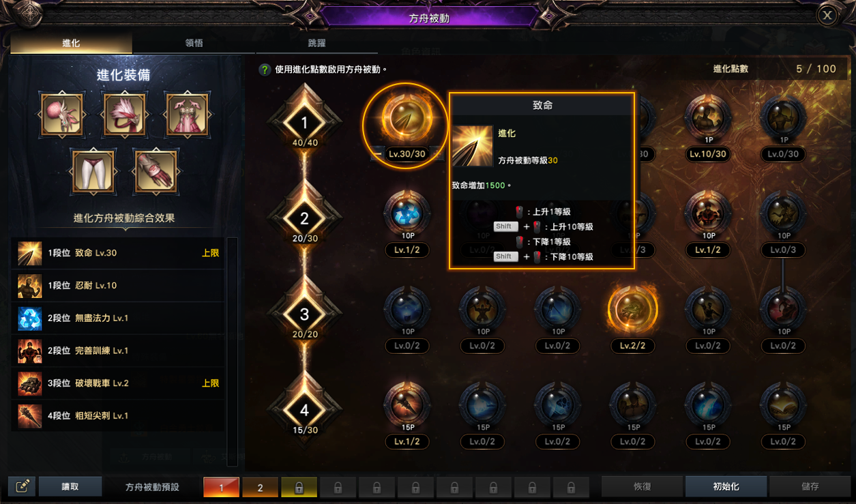Select the tier 2 diamond marker
Screen dimensions: 856x504
[304, 218]
